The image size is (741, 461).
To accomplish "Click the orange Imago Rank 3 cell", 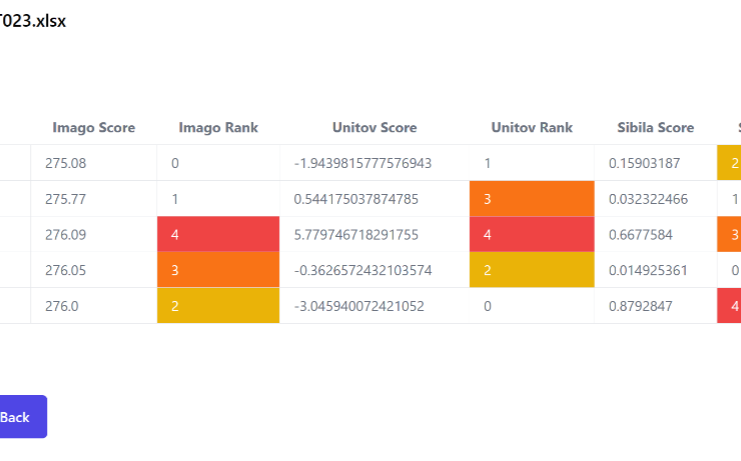I will (x=218, y=270).
